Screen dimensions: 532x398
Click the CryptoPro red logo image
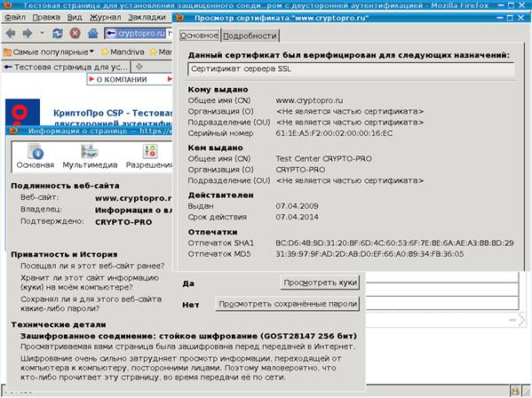coord(22,112)
